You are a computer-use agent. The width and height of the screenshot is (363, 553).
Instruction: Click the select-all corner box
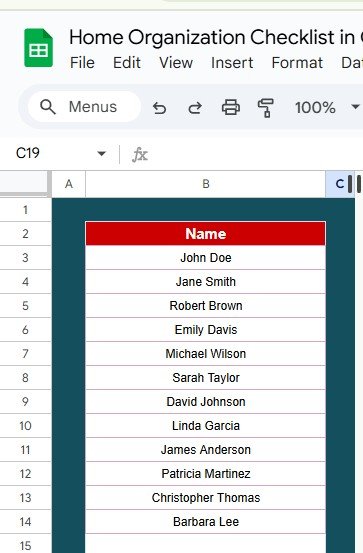pos(24,182)
